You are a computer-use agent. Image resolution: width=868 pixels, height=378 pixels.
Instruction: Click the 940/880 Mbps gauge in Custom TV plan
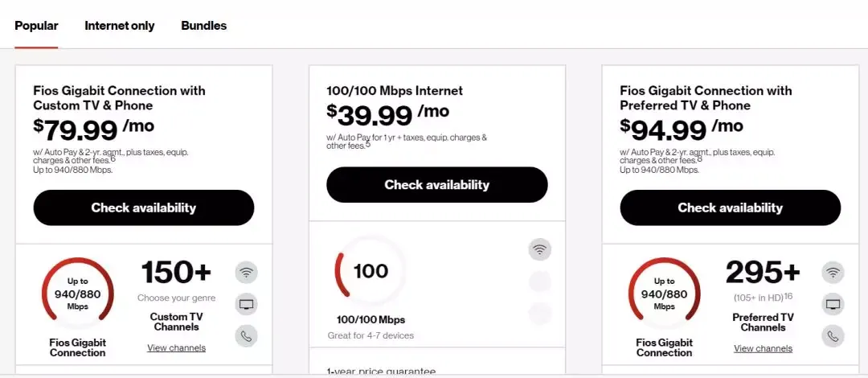[x=78, y=294]
